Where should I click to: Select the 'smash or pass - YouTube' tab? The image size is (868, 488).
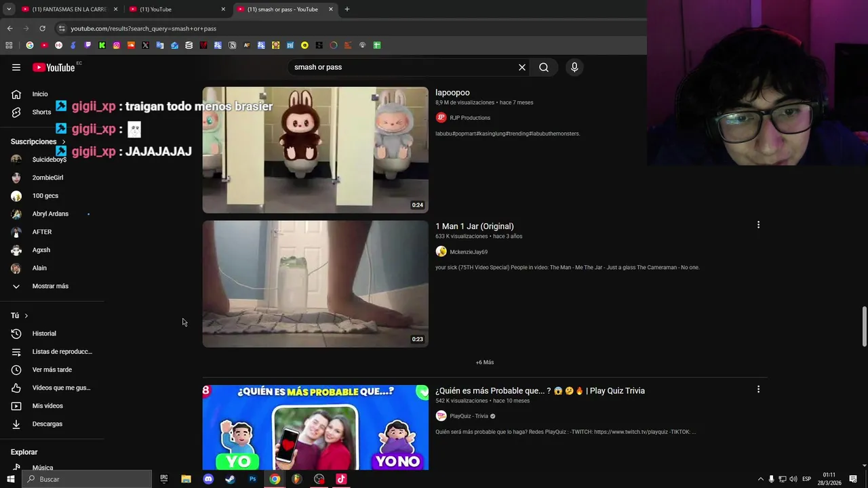coord(285,9)
